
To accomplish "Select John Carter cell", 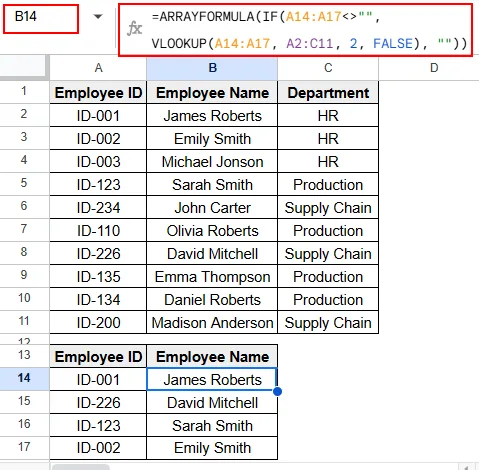I will pos(212,207).
